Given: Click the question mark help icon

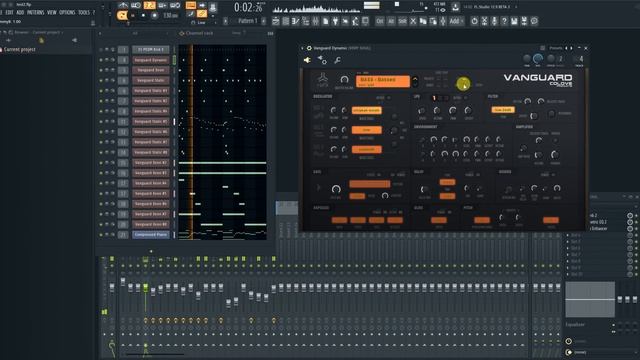Looking at the screenshot, I should click(x=504, y=21).
